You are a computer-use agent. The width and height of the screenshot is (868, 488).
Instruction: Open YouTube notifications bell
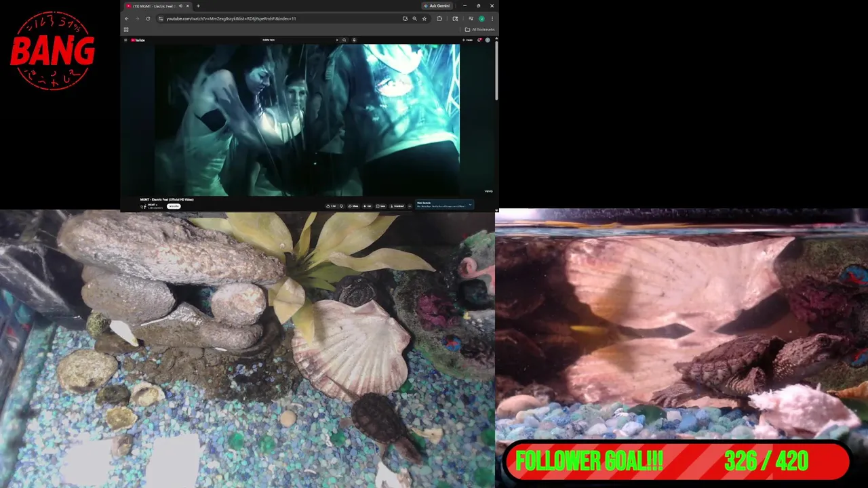(x=479, y=40)
